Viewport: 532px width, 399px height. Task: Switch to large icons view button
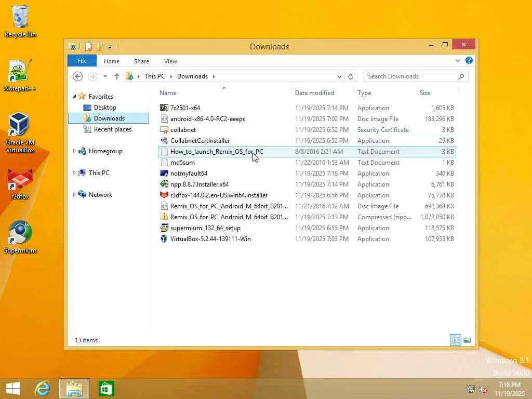click(x=467, y=340)
